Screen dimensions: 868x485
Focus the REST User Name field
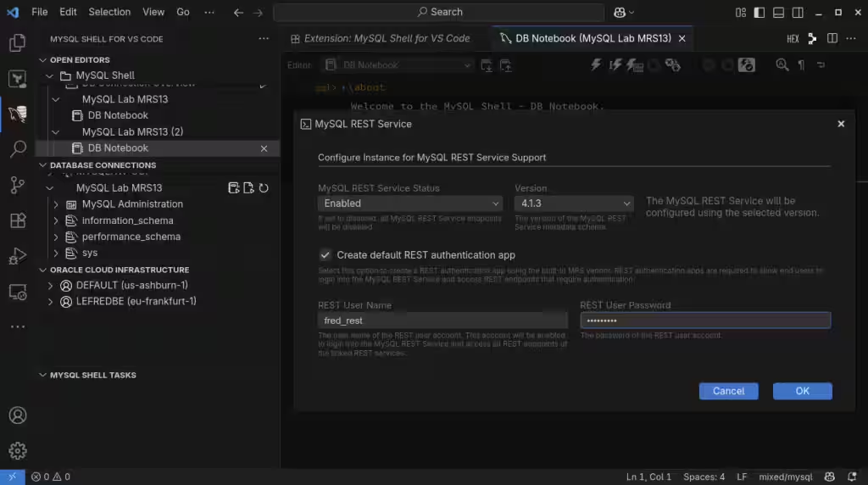[x=442, y=321]
